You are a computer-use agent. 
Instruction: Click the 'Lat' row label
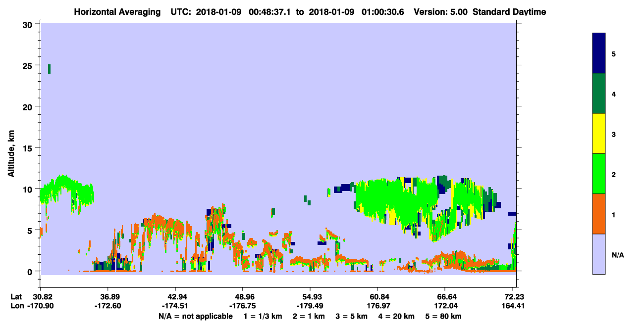click(17, 296)
